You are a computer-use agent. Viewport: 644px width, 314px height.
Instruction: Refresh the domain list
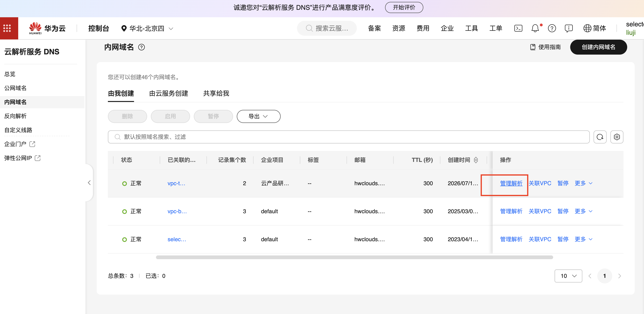point(600,137)
